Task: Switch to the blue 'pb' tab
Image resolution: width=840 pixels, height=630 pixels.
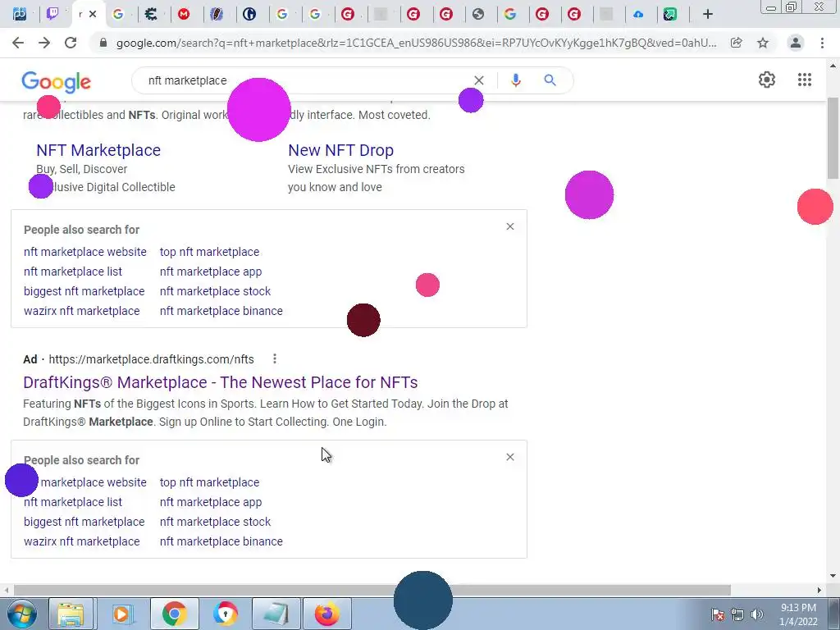Action: 20,14
